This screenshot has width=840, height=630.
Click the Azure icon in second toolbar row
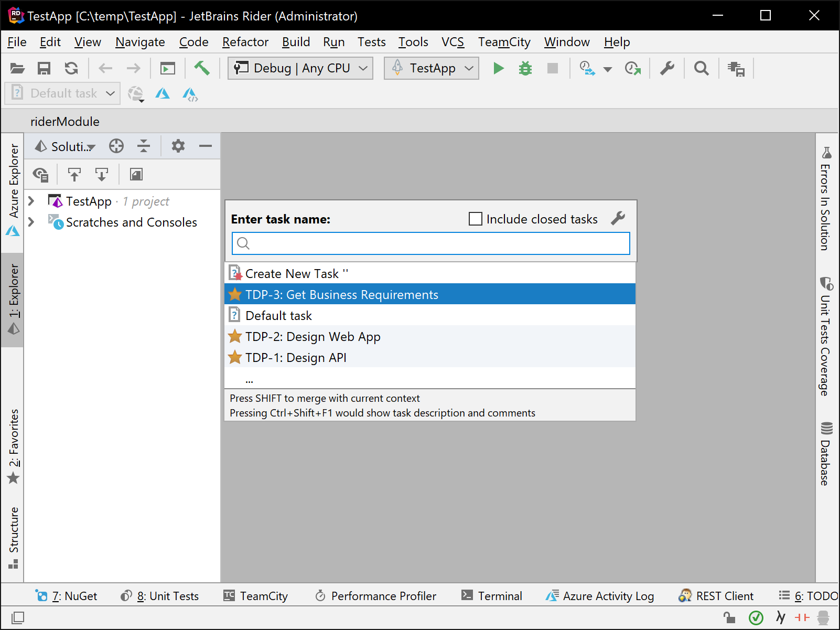coord(163,93)
